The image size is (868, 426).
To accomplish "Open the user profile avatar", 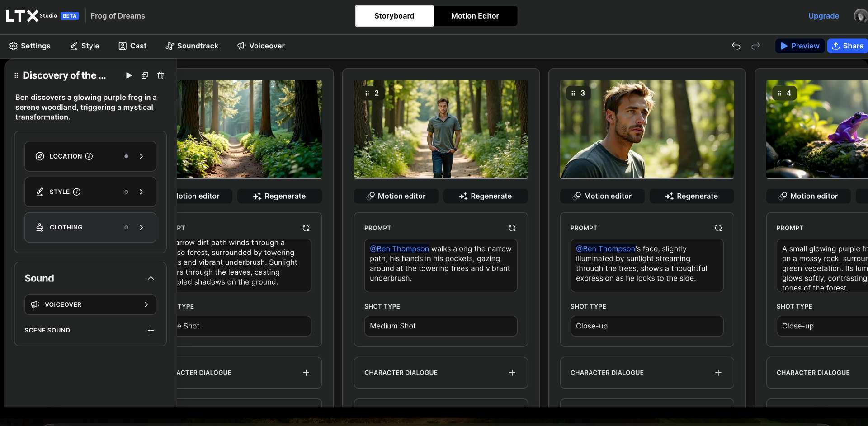I will coord(860,16).
